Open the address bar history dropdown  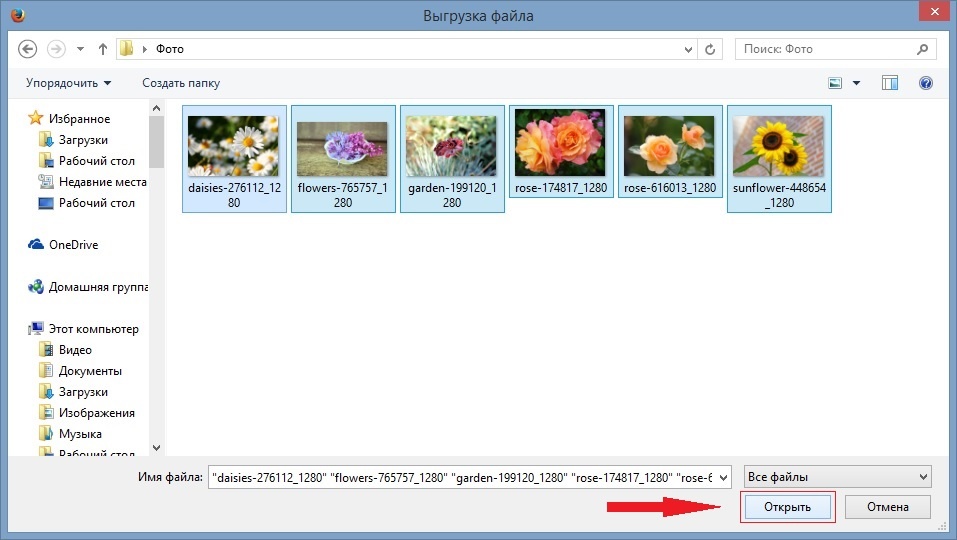tap(688, 49)
